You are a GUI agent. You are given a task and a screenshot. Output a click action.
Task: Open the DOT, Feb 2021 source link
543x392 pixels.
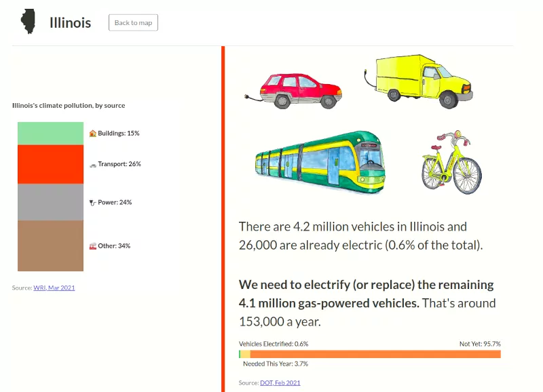tap(280, 383)
